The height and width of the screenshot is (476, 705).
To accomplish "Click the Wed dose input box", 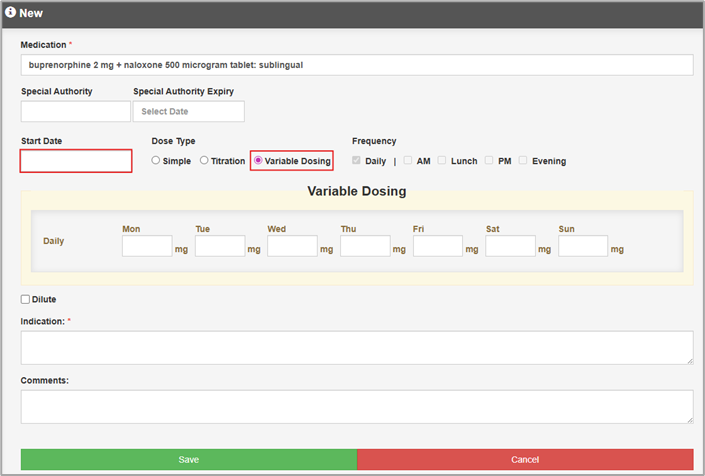I will (292, 246).
